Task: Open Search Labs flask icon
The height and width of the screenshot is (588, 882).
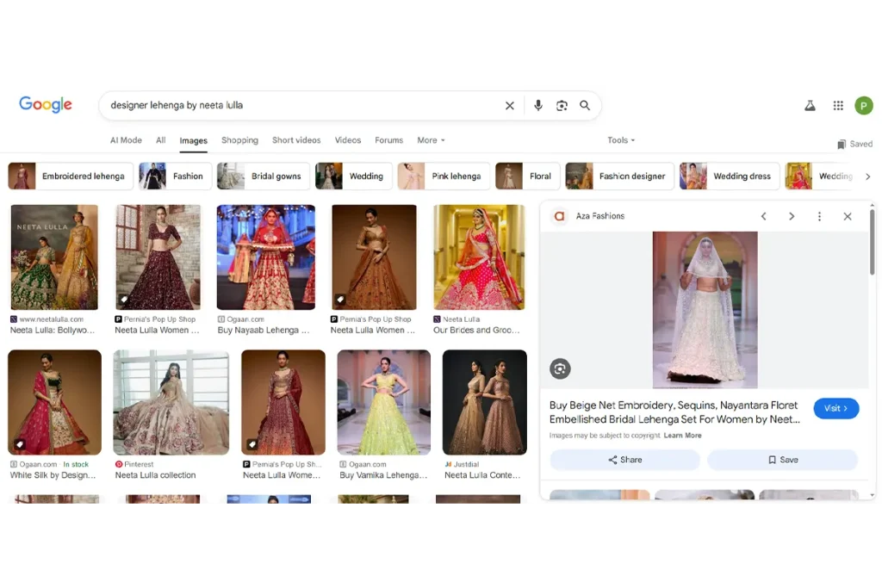Action: (x=810, y=106)
